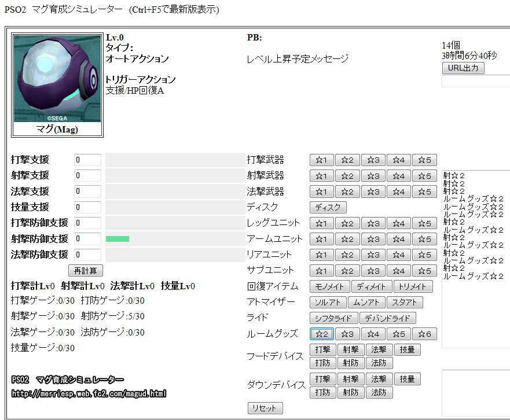Feed 打撃武器 ☆5 item

coord(424,160)
